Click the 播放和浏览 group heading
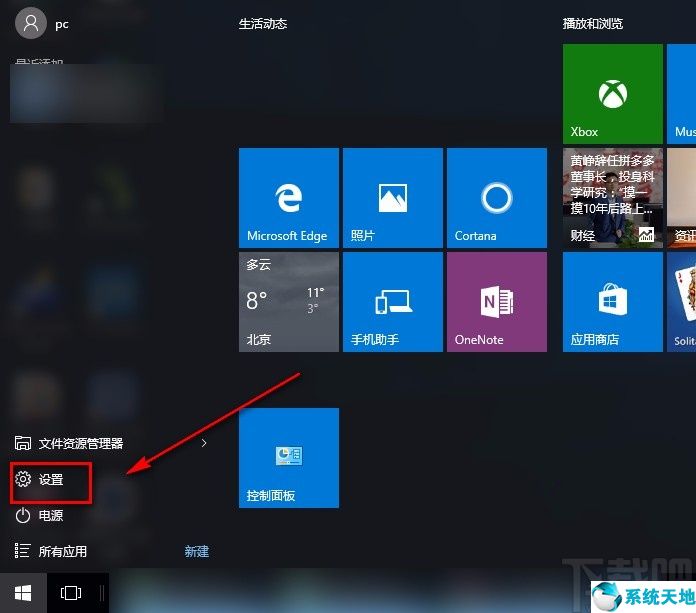Viewport: 696px width, 613px height. [x=593, y=24]
